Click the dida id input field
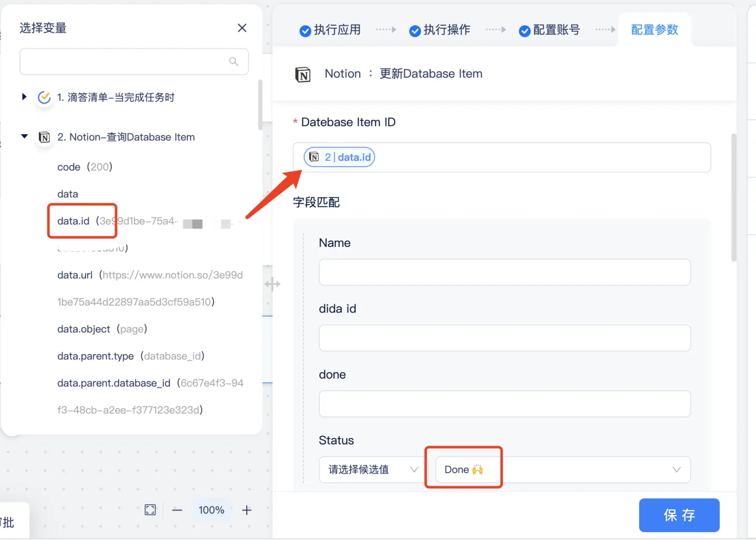This screenshot has width=756, height=541. (505, 338)
